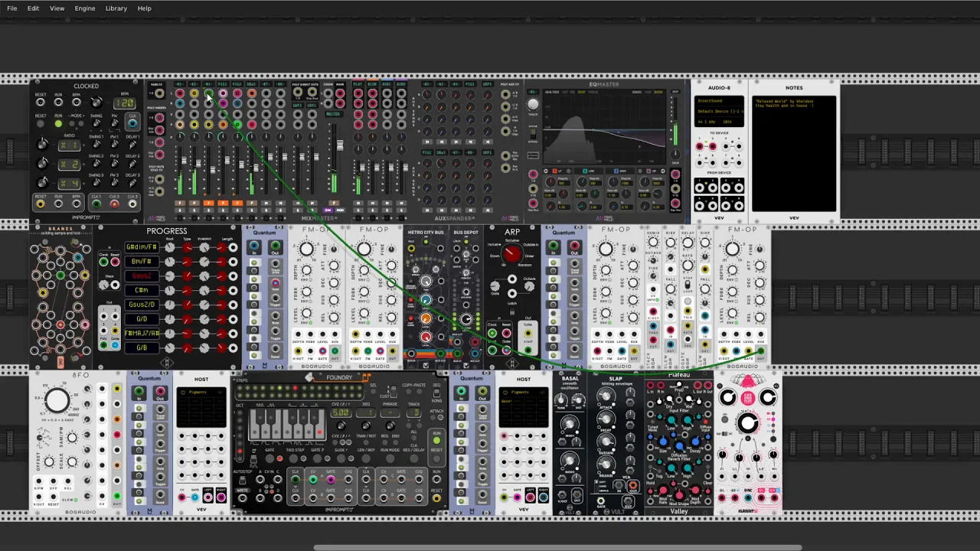Select the red Gsus2 chord in Progress
Image resolution: width=980 pixels, height=551 pixels.
click(142, 276)
